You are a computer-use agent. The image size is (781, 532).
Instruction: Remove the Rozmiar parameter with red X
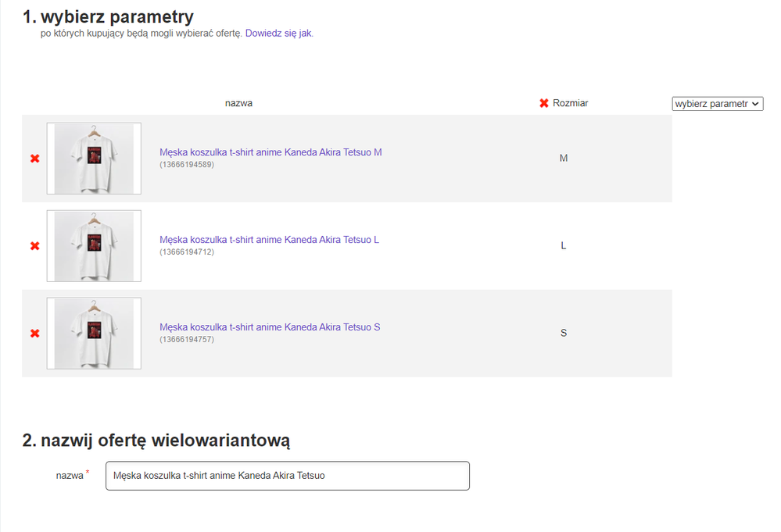point(544,103)
